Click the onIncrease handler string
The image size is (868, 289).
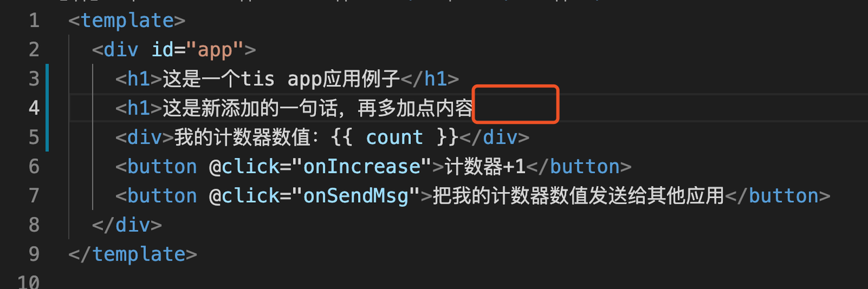[360, 166]
